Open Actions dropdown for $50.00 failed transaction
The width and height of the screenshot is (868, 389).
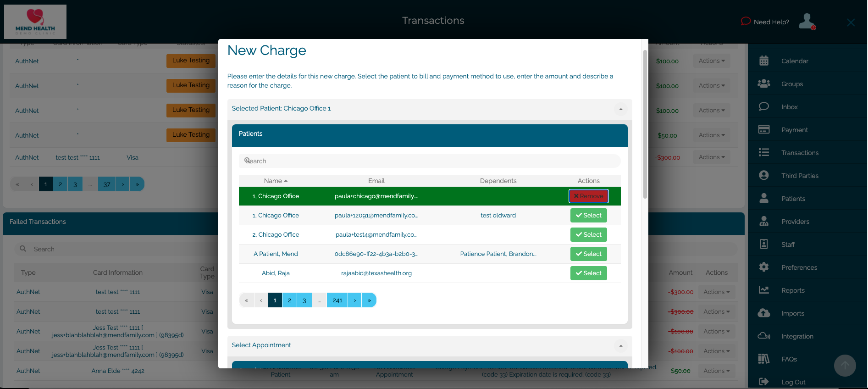pyautogui.click(x=716, y=371)
